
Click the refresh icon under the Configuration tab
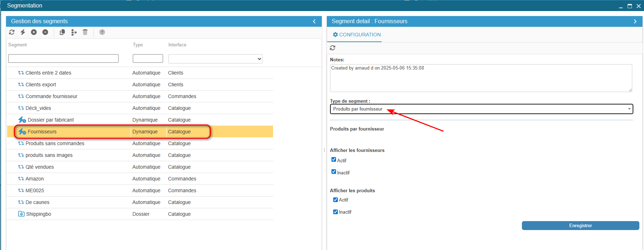pyautogui.click(x=333, y=48)
